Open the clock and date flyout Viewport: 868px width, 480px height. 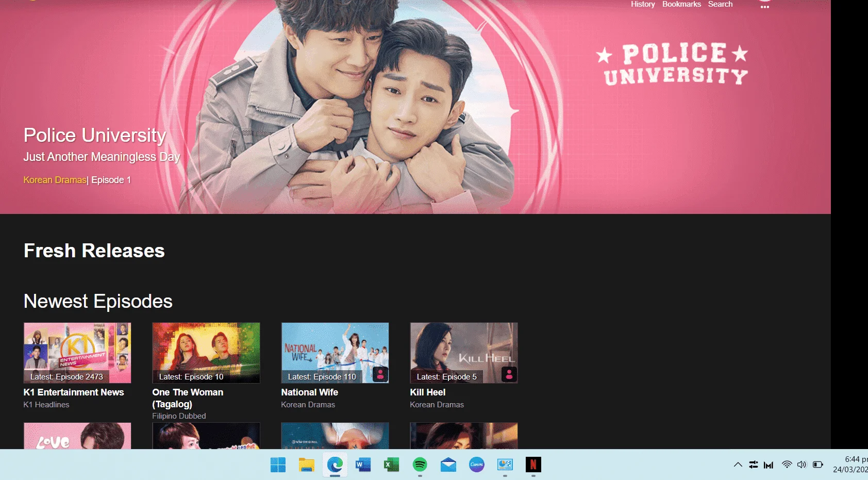[x=850, y=465]
